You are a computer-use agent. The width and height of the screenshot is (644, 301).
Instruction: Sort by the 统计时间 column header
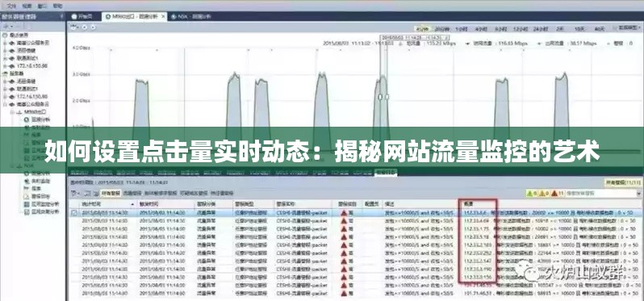[107, 203]
